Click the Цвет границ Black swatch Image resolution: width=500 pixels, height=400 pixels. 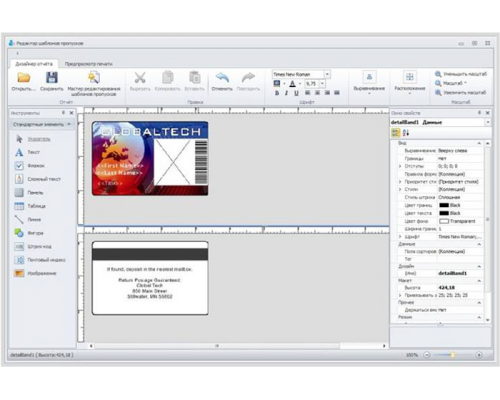click(444, 205)
